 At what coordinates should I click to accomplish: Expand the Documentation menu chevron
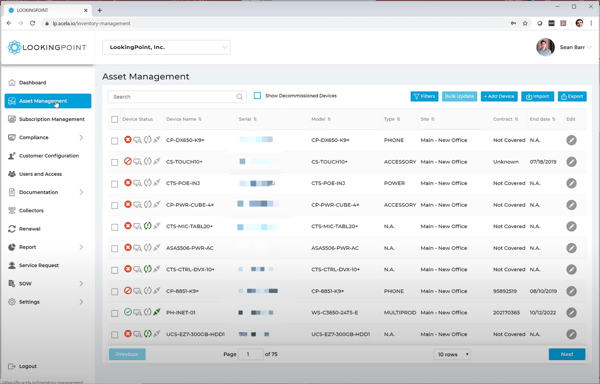[81, 192]
